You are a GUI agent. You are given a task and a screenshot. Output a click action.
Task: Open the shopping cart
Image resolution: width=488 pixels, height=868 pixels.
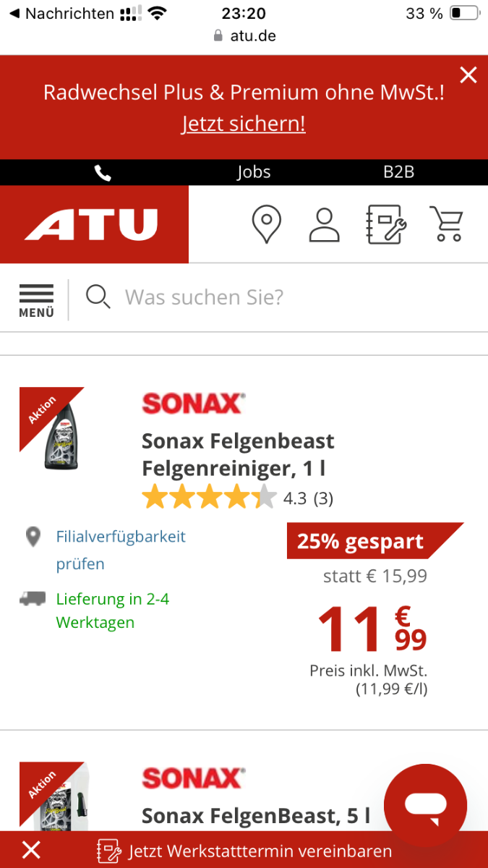(446, 224)
